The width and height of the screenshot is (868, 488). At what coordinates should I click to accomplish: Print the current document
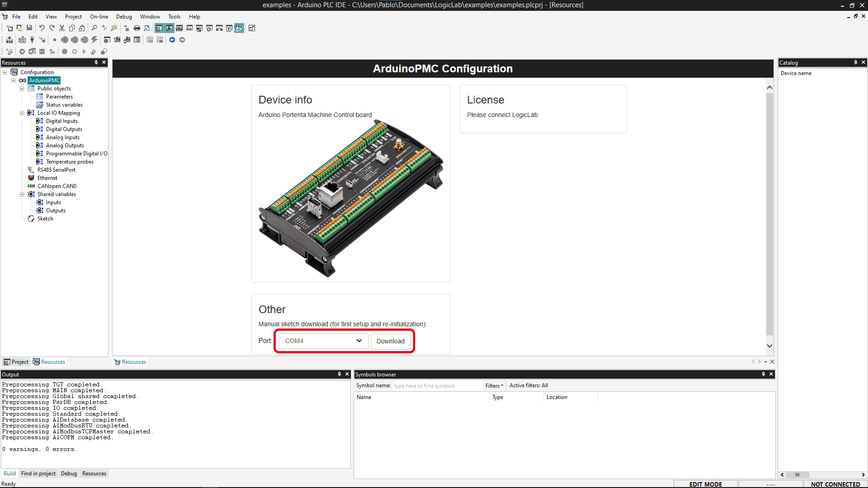click(x=137, y=28)
